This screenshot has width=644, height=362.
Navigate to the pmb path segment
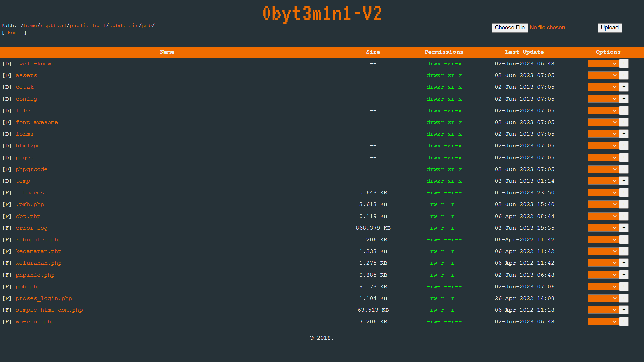pos(147,26)
